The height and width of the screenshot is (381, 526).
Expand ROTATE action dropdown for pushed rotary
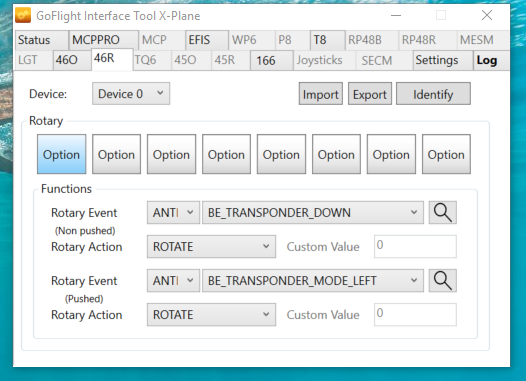click(211, 315)
